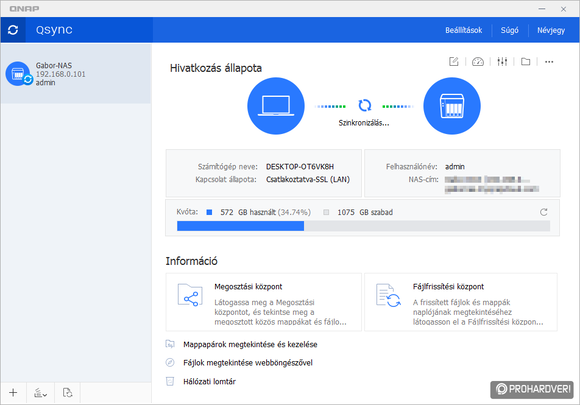580x405 pixels.
Task: Refresh the quota usage
Action: coord(543,212)
